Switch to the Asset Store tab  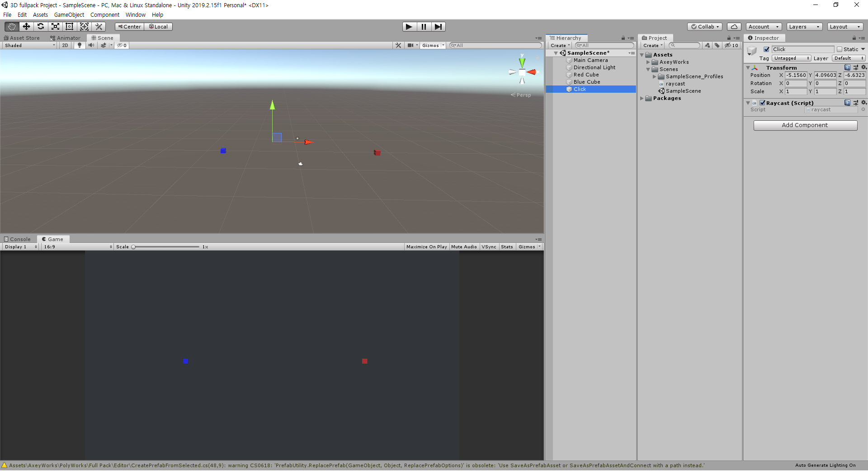(22, 38)
